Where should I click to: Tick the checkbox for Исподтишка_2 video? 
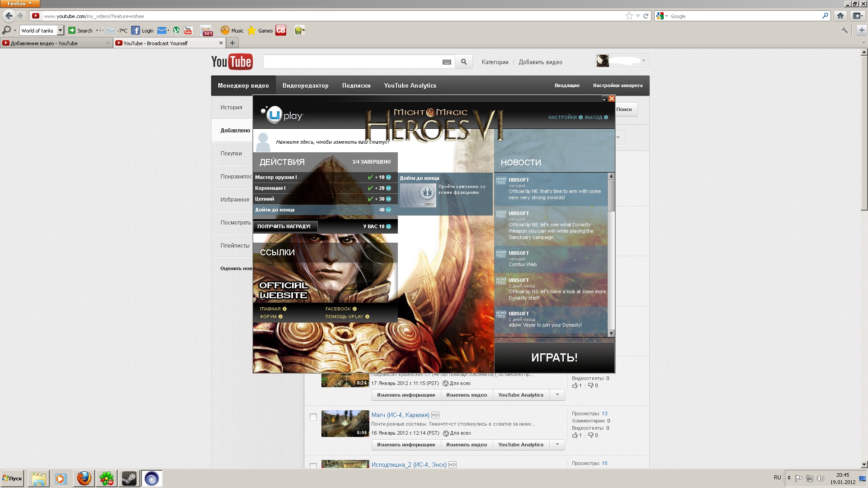coord(313,465)
